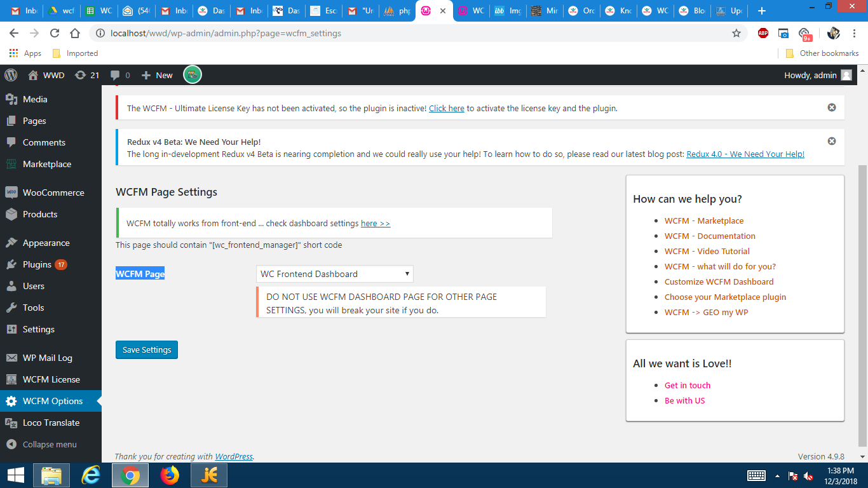The width and height of the screenshot is (868, 488).
Task: Open the Chrome menu with three dots
Action: tap(853, 33)
